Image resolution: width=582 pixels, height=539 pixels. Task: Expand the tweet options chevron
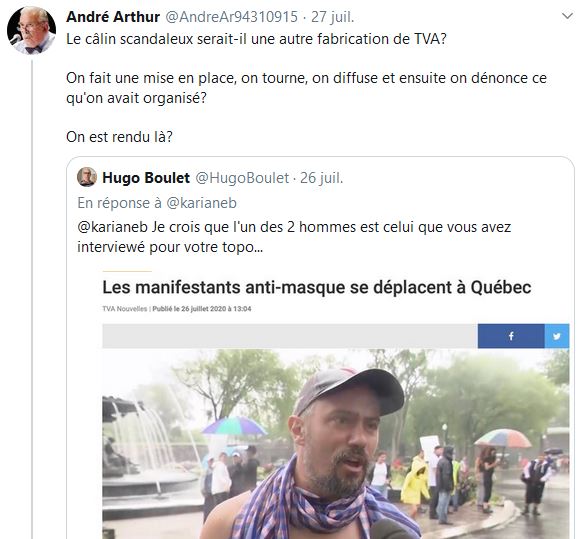point(567,16)
